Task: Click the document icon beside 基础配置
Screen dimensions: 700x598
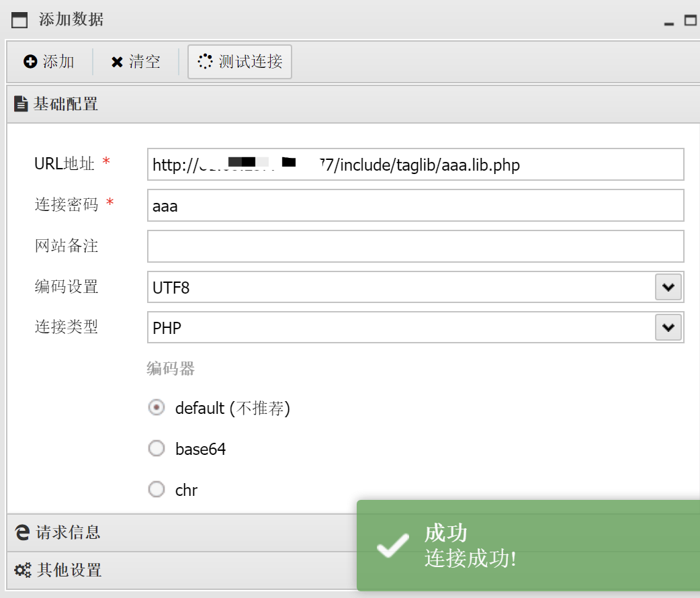Action: 21,104
